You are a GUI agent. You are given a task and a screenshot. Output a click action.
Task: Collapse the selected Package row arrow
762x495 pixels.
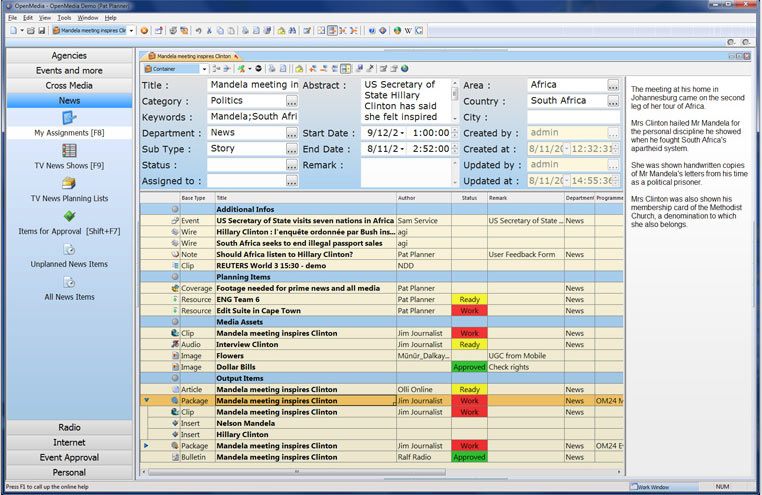click(147, 400)
